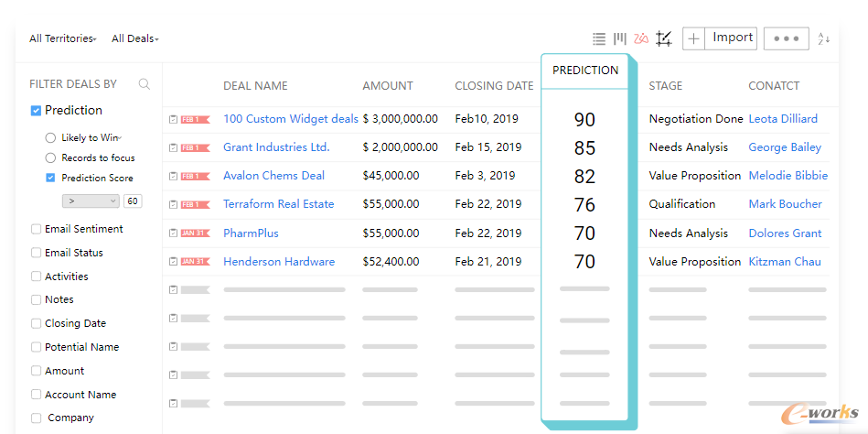868x434 pixels.
Task: Open the All Territories dropdown
Action: pos(63,38)
